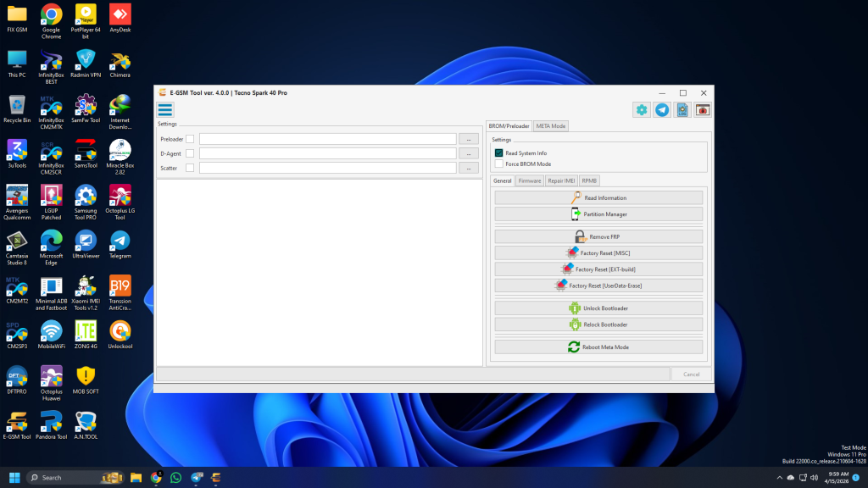This screenshot has width=868, height=488.
Task: Open settings via the gear icon
Action: pyautogui.click(x=642, y=109)
